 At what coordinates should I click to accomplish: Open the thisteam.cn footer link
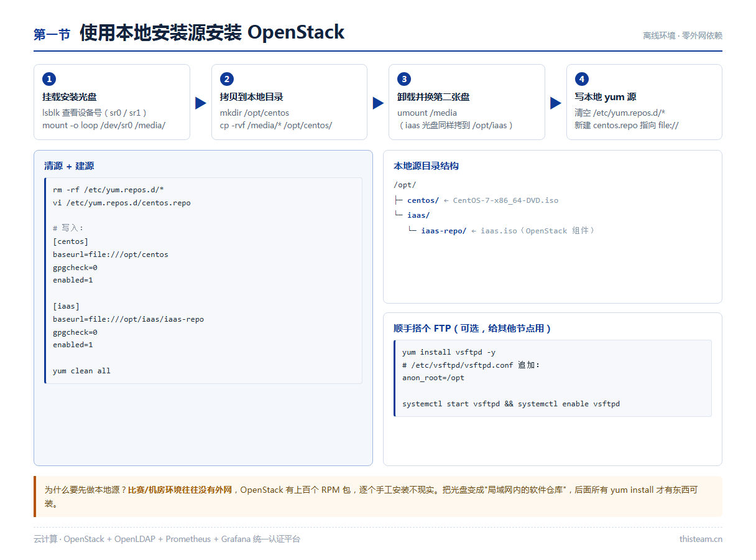pyautogui.click(x=701, y=539)
